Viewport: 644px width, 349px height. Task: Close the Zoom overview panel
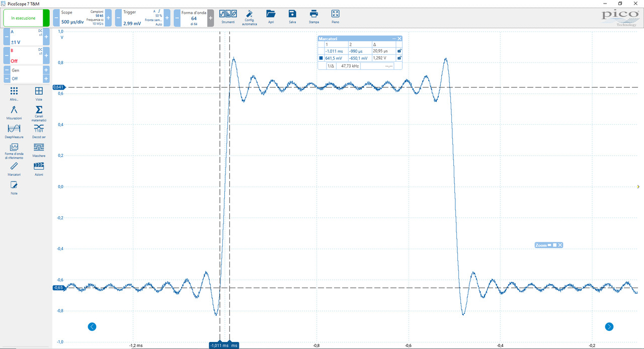pyautogui.click(x=560, y=245)
